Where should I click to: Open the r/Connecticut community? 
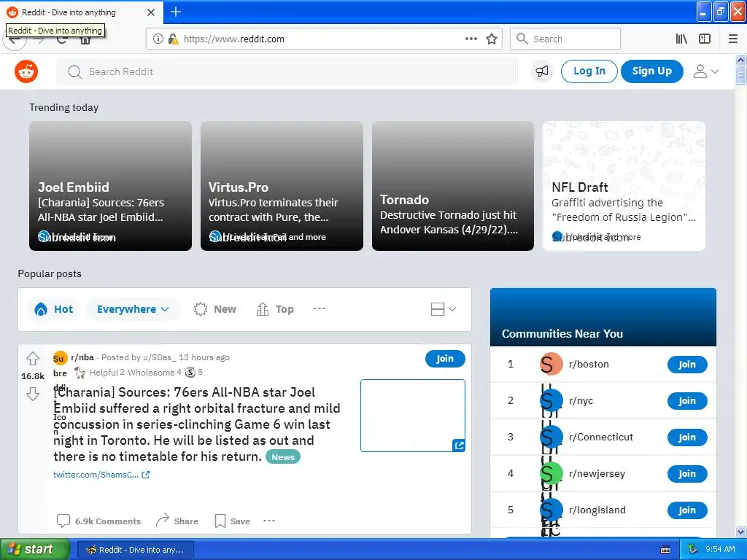(x=601, y=437)
